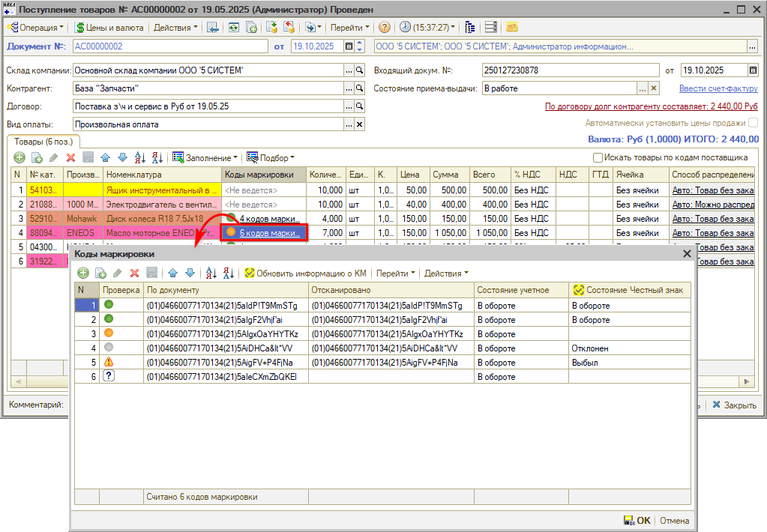The height and width of the screenshot is (532, 767).
Task: Click move-up arrow in Коды маркировки toolbar
Action: (x=172, y=273)
